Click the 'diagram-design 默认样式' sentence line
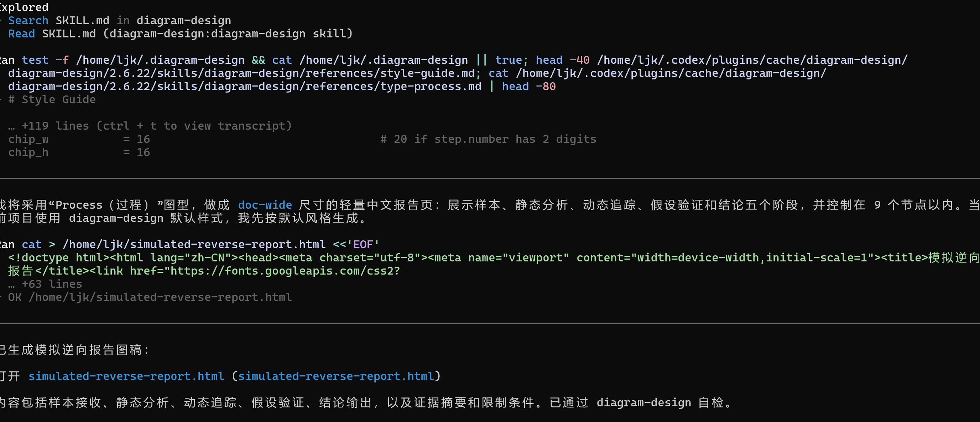980x422 pixels. click(183, 218)
